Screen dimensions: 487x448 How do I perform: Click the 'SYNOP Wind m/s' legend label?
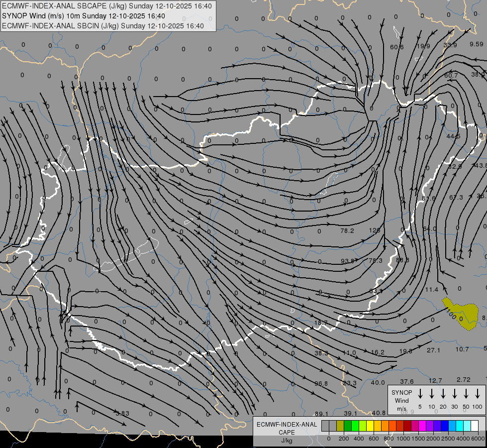pos(401,400)
